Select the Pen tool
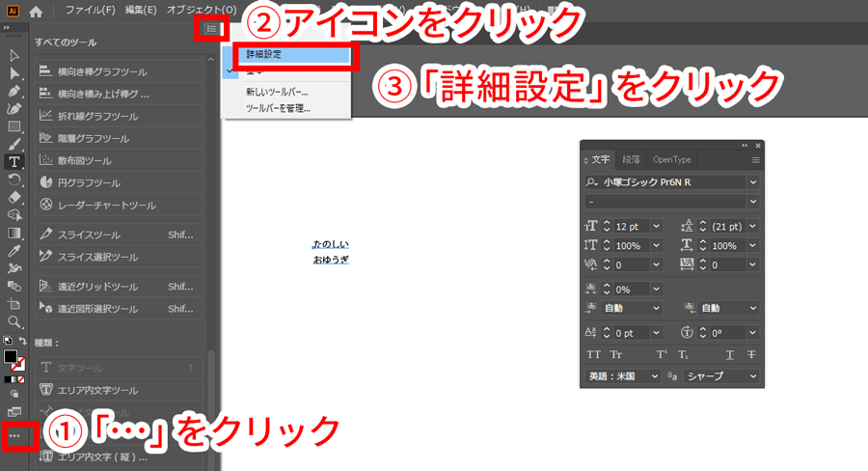The width and height of the screenshot is (868, 471). [14, 91]
